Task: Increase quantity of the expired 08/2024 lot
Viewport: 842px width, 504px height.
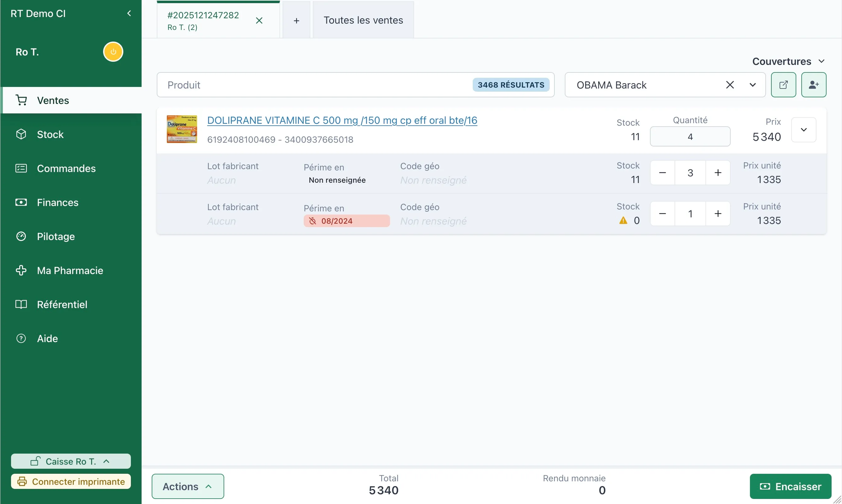Action: pos(717,214)
